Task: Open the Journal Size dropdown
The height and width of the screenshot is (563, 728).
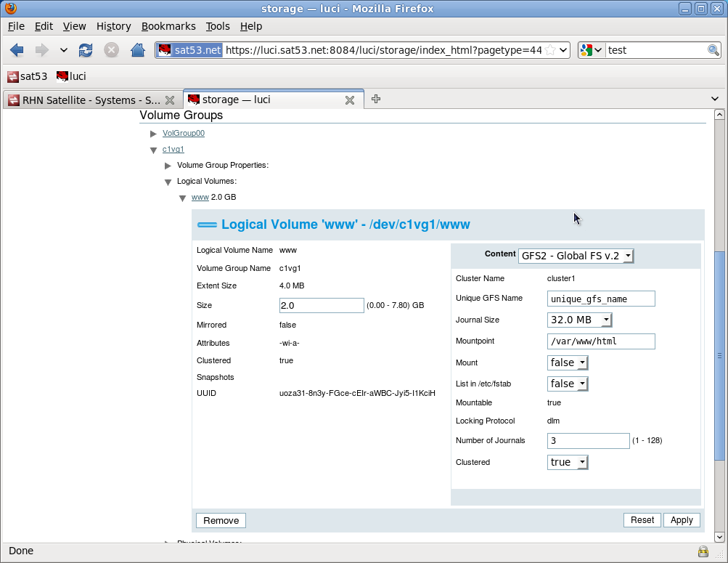Action: 579,320
